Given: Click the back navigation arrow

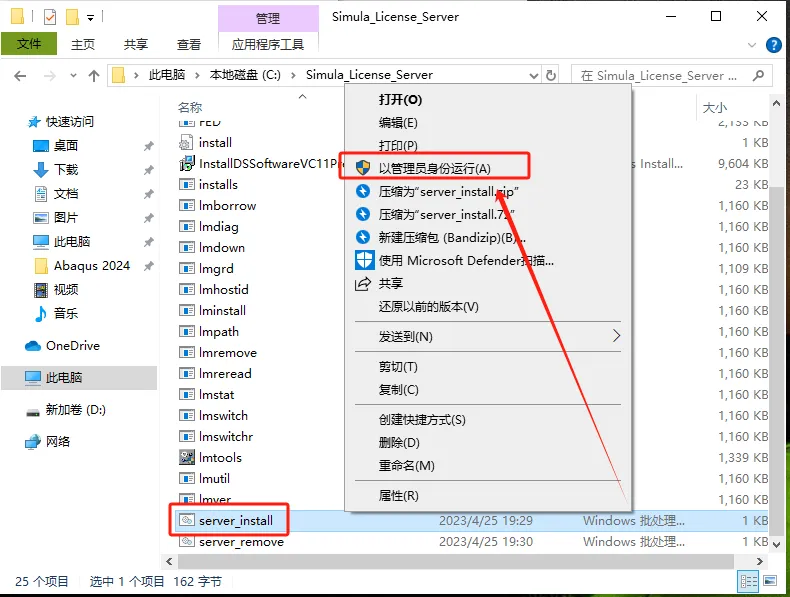Looking at the screenshot, I should (20, 76).
